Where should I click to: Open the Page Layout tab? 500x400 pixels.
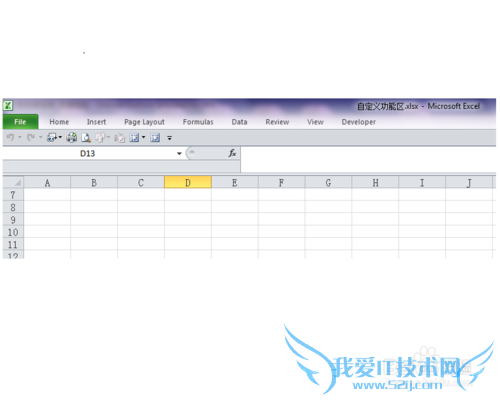pyautogui.click(x=144, y=122)
